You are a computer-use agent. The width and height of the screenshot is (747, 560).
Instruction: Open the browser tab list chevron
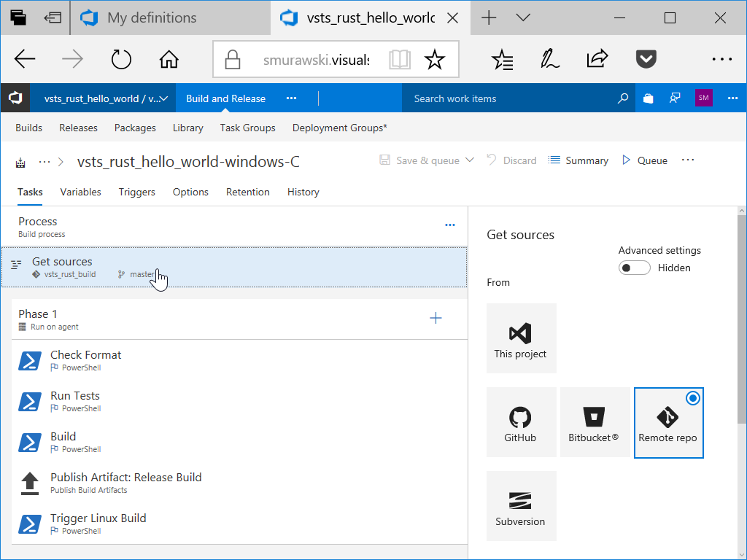click(x=523, y=17)
